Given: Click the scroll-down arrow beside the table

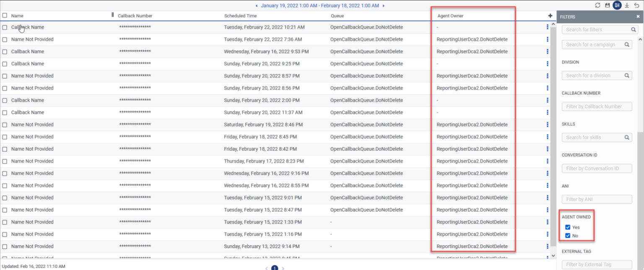Looking at the screenshot, I should click(x=554, y=254).
